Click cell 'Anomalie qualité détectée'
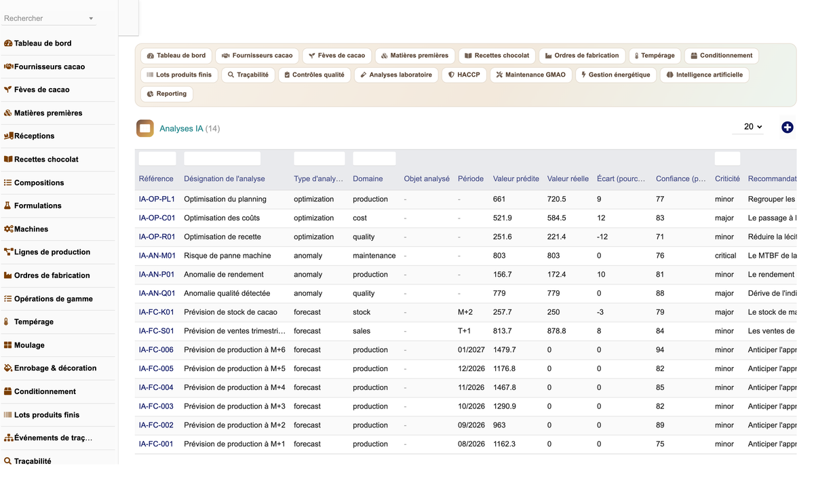Image resolution: width=814 pixels, height=504 pixels. pyautogui.click(x=227, y=294)
